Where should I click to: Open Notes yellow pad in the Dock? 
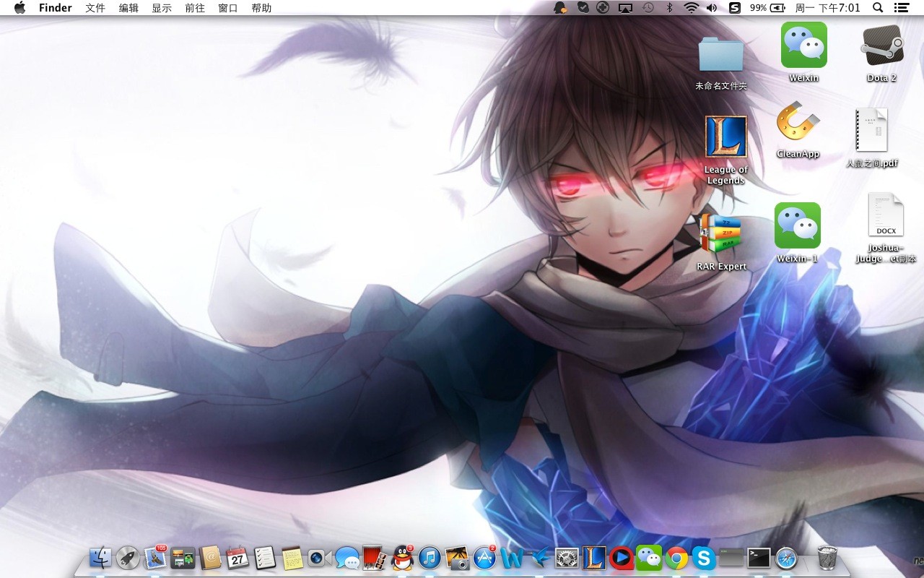292,558
